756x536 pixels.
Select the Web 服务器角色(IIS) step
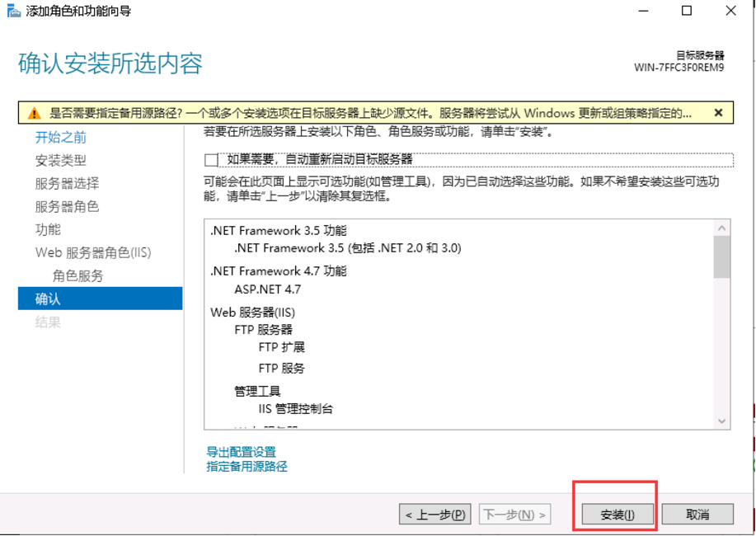(93, 253)
